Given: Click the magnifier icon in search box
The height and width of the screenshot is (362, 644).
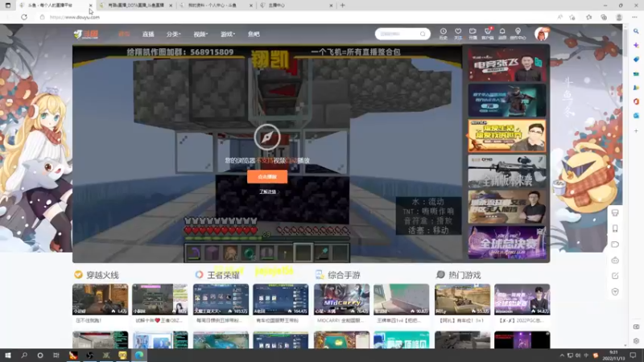Looking at the screenshot, I should [423, 34].
